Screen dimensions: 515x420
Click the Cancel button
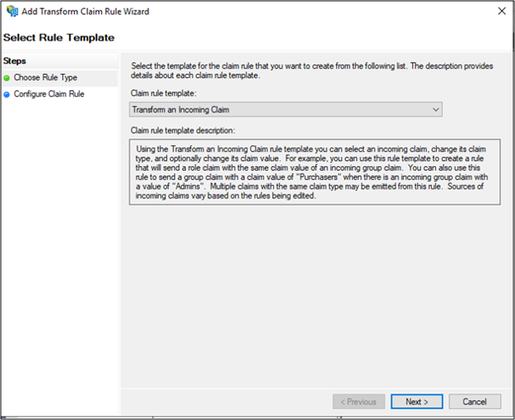(x=474, y=402)
